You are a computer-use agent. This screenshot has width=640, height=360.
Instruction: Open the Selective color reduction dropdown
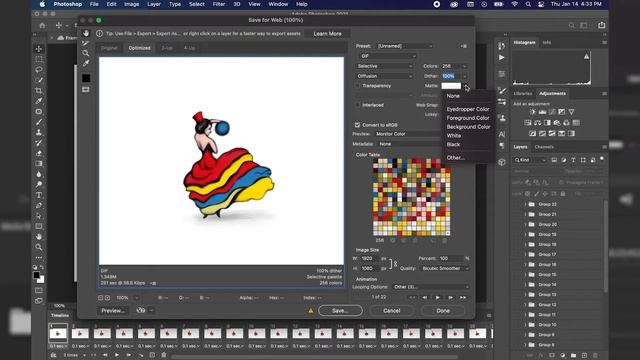click(x=384, y=66)
